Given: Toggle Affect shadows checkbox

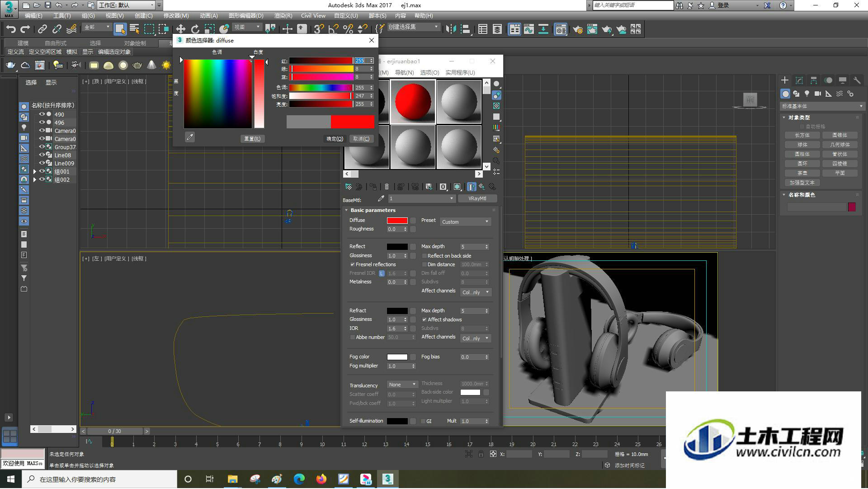Looking at the screenshot, I should tap(424, 320).
